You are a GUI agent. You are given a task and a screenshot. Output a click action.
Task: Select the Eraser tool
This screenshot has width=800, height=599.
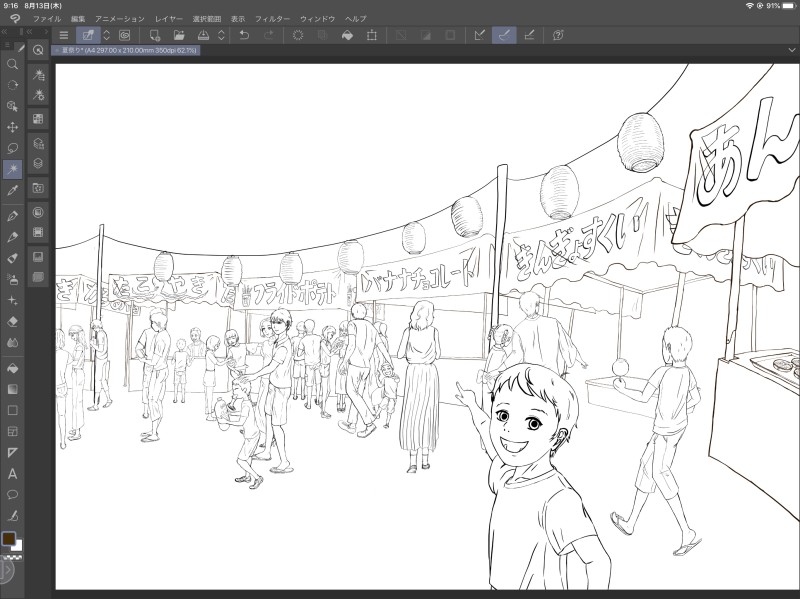click(13, 321)
